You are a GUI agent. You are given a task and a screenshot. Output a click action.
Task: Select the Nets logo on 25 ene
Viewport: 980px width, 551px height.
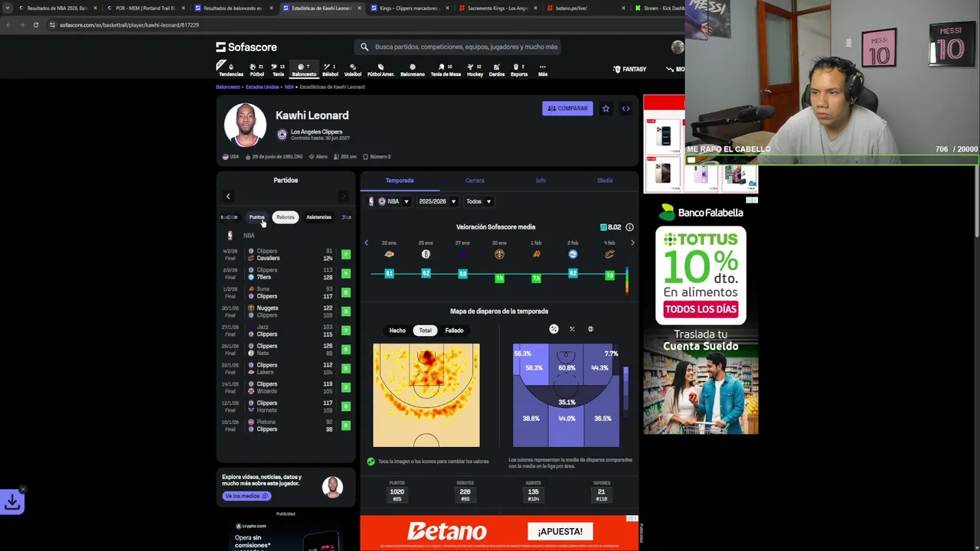[x=426, y=254]
